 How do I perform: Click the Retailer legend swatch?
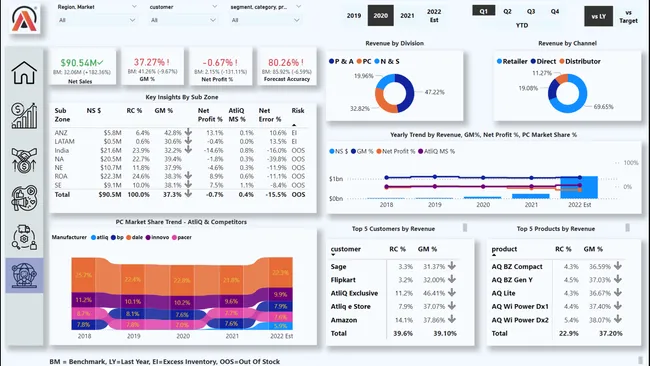(500, 61)
